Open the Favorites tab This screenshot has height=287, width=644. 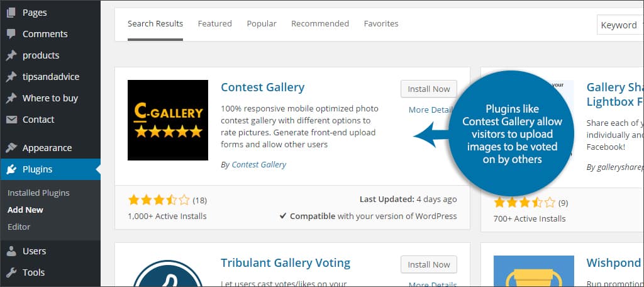point(381,23)
